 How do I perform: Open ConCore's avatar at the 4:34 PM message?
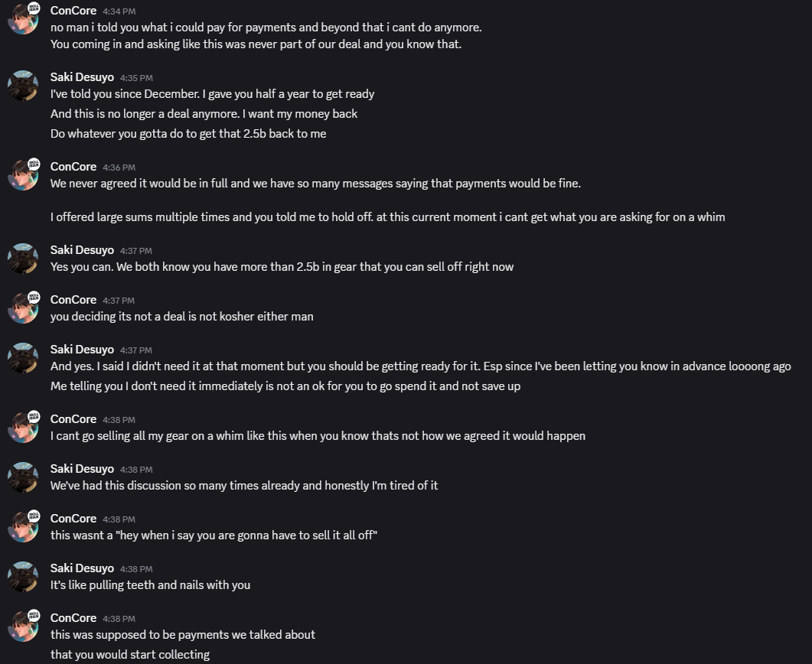23,19
